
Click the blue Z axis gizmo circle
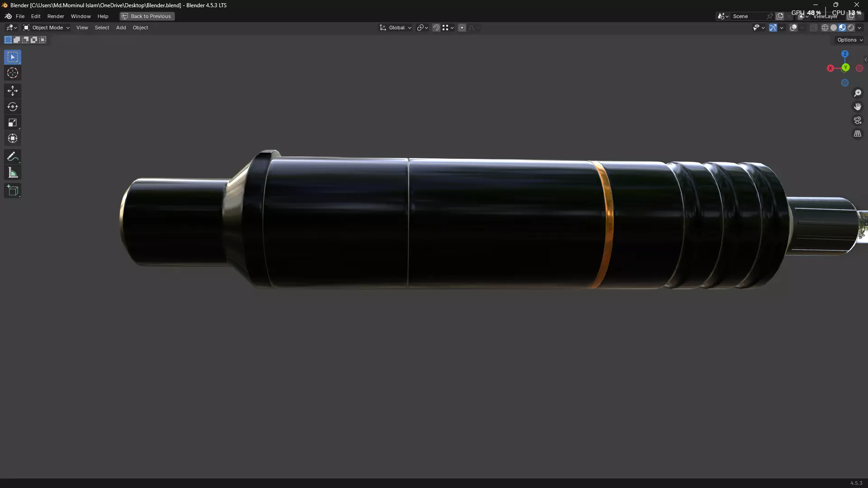845,54
